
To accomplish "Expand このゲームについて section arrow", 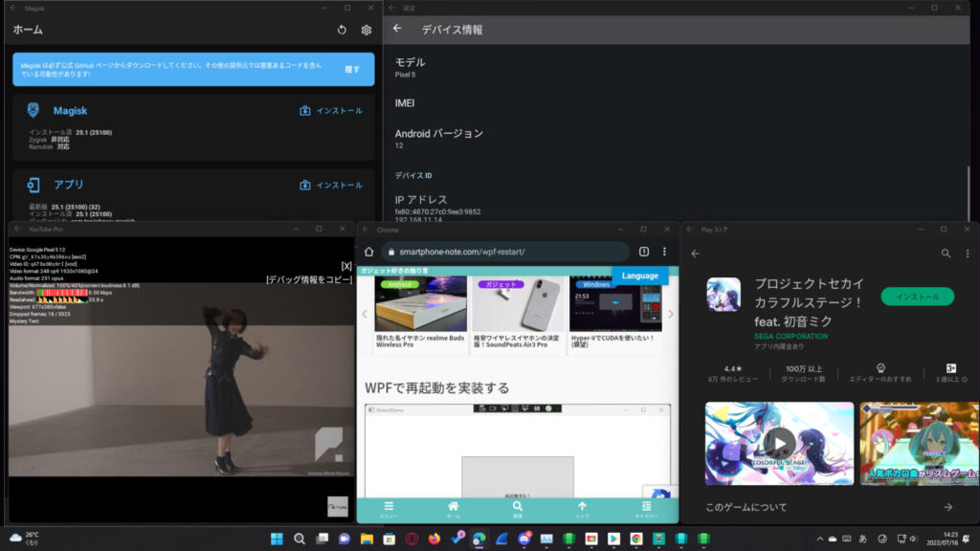I will [x=948, y=507].
